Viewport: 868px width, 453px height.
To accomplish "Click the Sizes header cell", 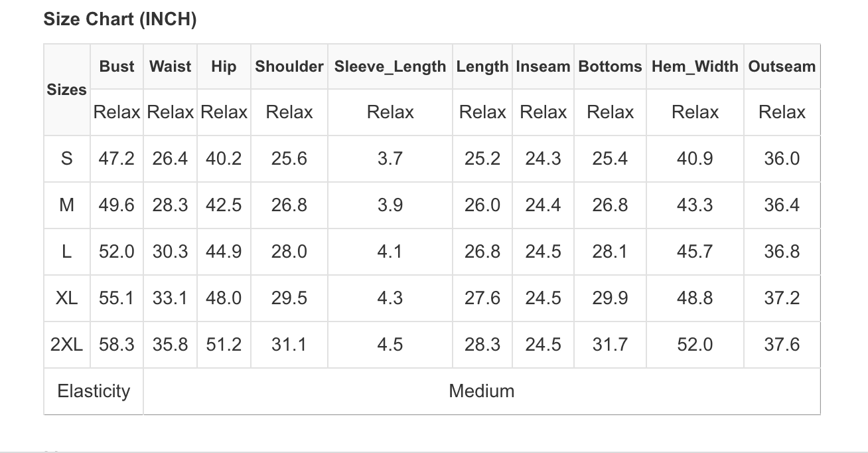I will (x=66, y=90).
